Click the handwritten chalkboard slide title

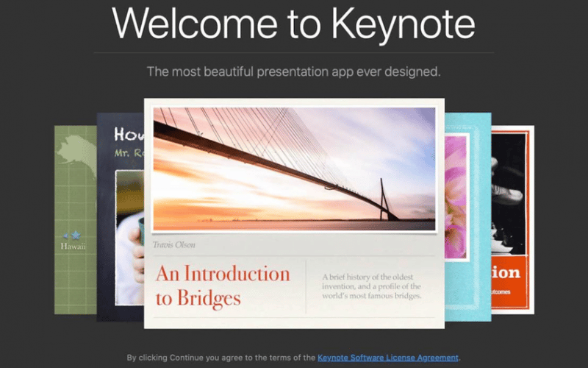129,135
